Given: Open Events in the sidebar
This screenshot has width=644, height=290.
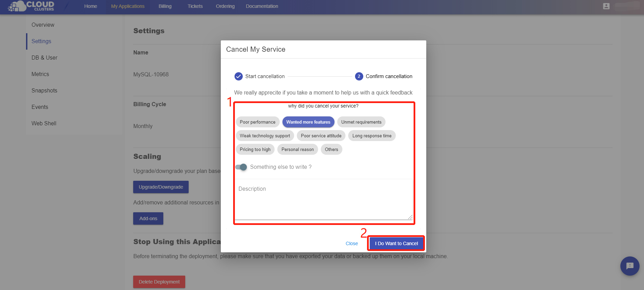Looking at the screenshot, I should click(x=40, y=107).
